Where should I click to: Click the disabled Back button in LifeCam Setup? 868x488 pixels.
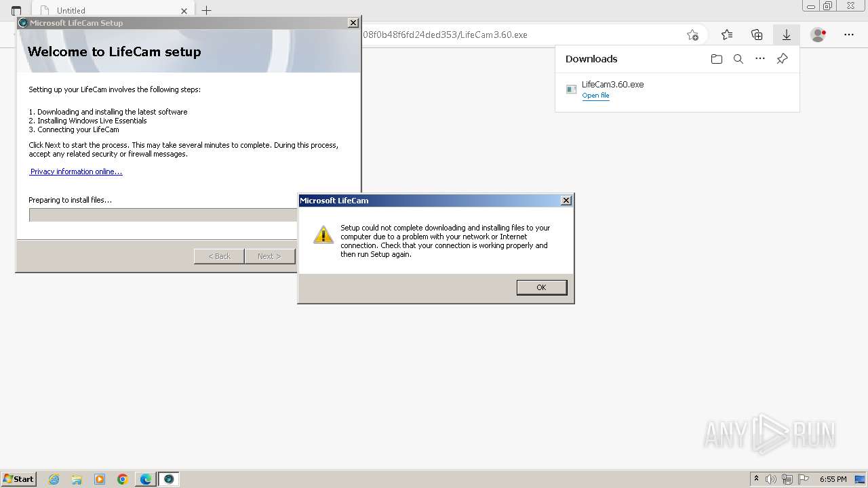219,256
